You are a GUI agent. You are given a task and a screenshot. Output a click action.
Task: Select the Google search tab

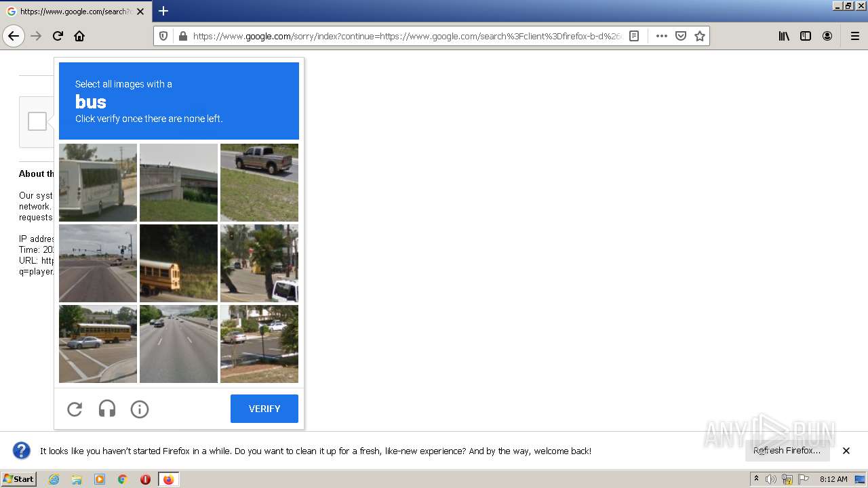(x=76, y=12)
